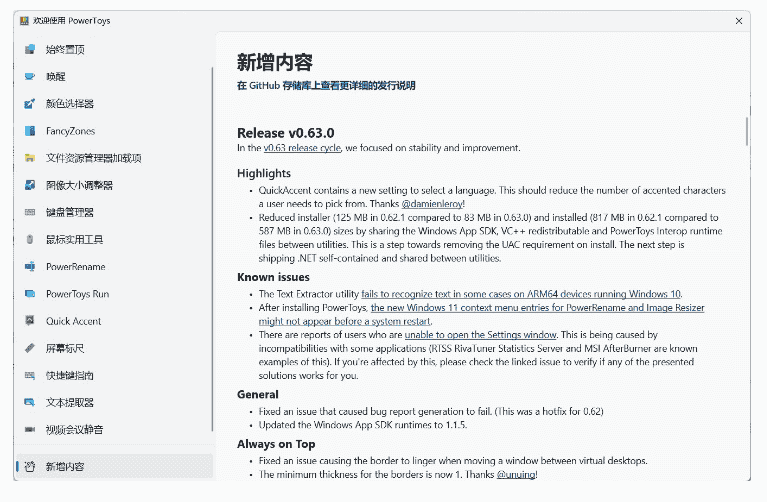Select the 唤醒 coffee cup icon
The height and width of the screenshot is (502, 767).
pos(30,76)
